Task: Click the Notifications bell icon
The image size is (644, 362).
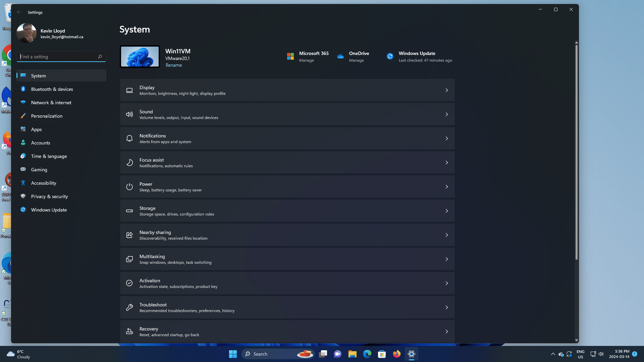Action: (x=129, y=139)
